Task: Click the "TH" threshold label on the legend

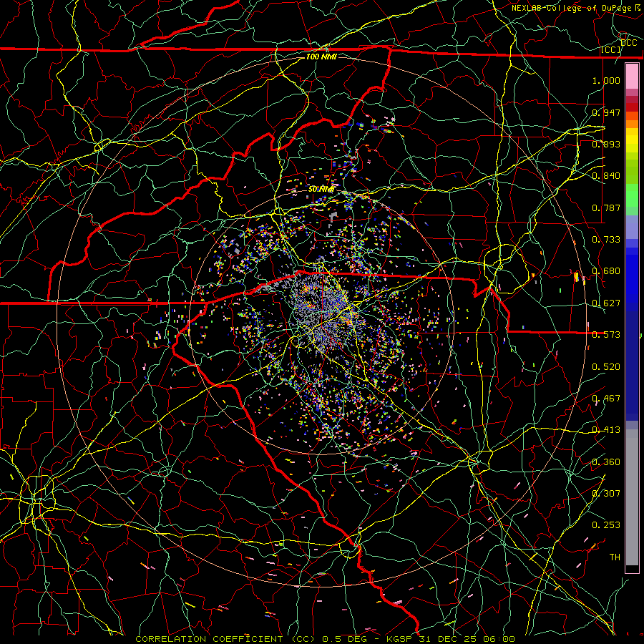Action: coord(615,557)
